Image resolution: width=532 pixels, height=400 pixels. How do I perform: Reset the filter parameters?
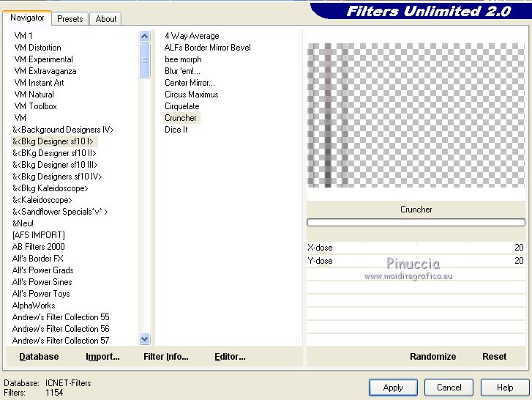pyautogui.click(x=495, y=357)
